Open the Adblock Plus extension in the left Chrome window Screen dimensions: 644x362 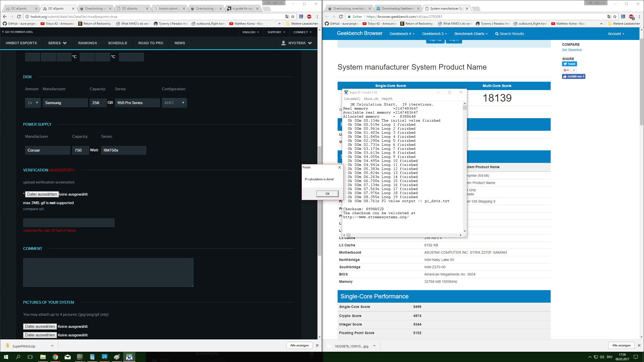pos(309,17)
